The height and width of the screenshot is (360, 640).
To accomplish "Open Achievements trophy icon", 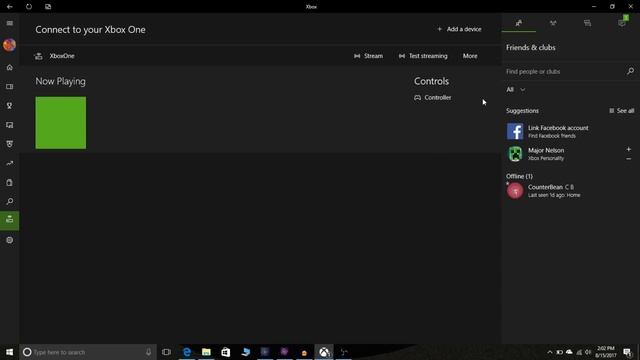I will (x=9, y=106).
